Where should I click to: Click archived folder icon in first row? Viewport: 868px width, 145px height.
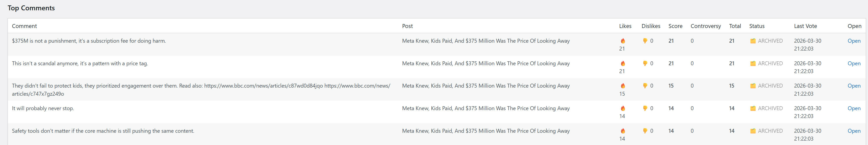pyautogui.click(x=753, y=41)
